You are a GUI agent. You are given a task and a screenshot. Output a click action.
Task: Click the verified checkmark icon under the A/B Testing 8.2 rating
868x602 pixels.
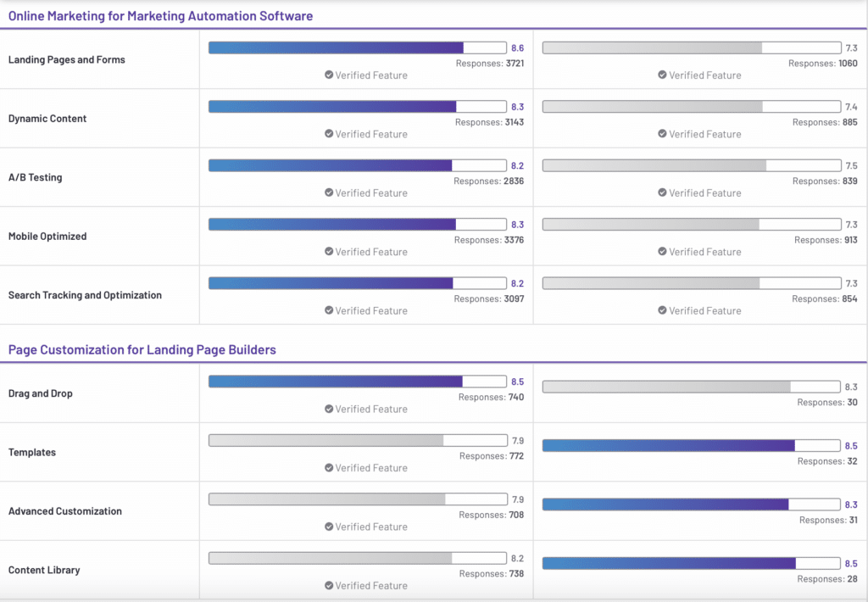329,192
